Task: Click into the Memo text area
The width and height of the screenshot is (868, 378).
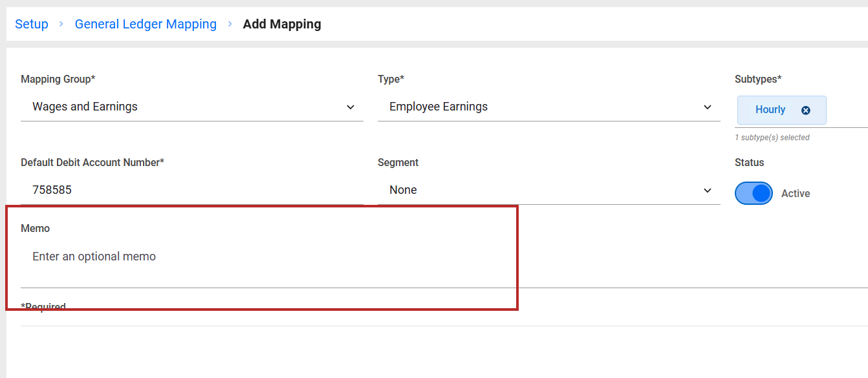Action: (x=444, y=264)
